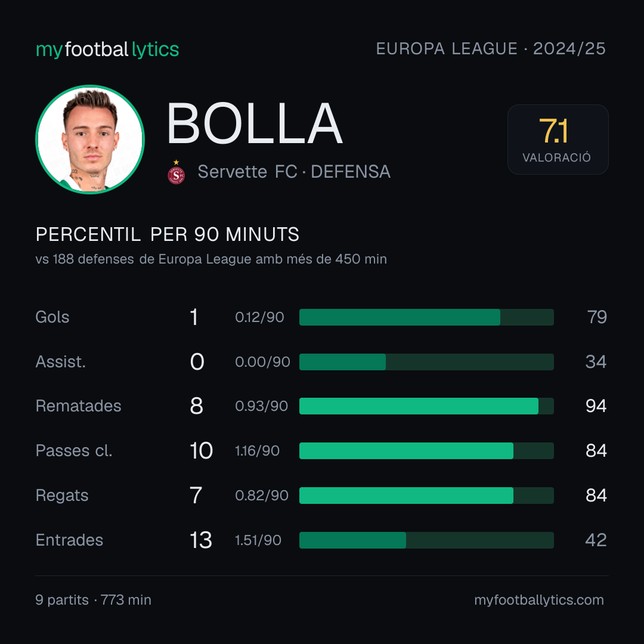The image size is (644, 644).
Task: Click the Passes cl. percentile bar
Action: pos(426,451)
